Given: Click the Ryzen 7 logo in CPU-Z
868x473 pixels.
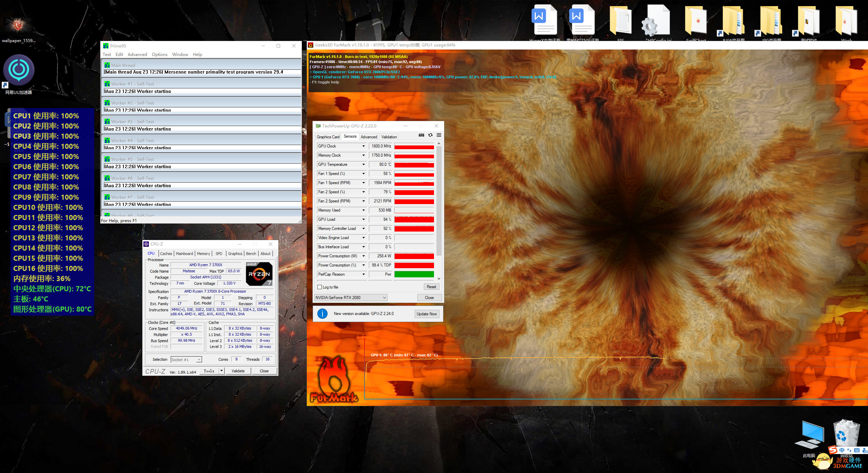Looking at the screenshot, I should 259,274.
